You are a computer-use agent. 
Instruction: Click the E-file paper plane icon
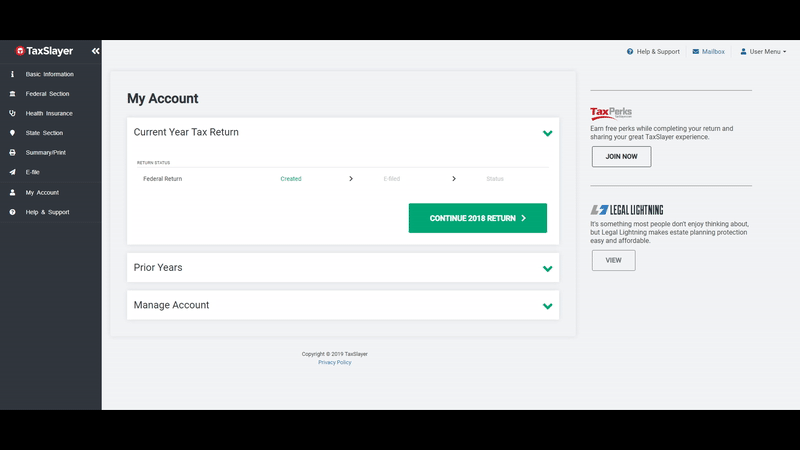pos(12,172)
